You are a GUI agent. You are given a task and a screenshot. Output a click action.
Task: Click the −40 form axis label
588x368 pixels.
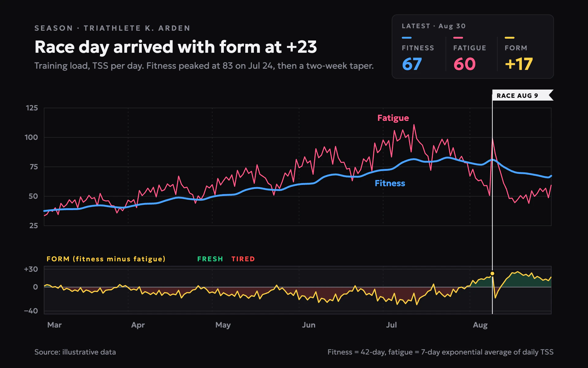click(31, 311)
